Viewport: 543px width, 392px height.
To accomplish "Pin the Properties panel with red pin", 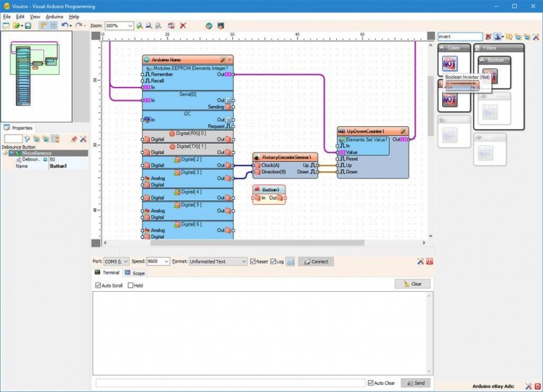I will (73, 139).
